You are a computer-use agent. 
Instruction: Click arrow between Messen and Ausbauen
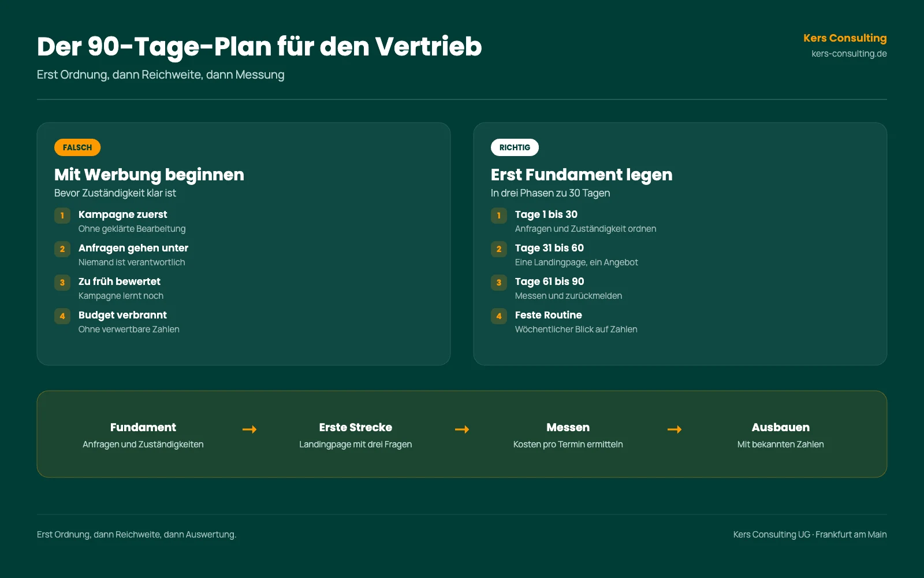(x=675, y=429)
